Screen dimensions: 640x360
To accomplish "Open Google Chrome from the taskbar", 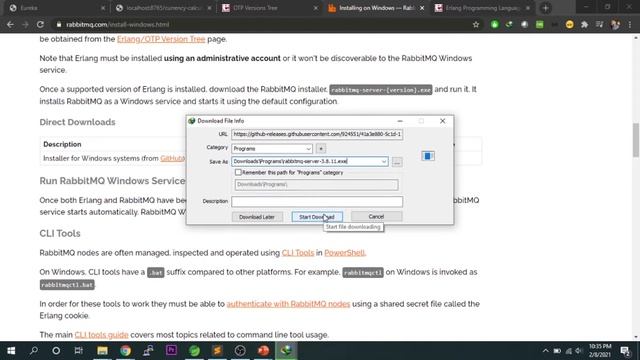I will coord(125,351).
